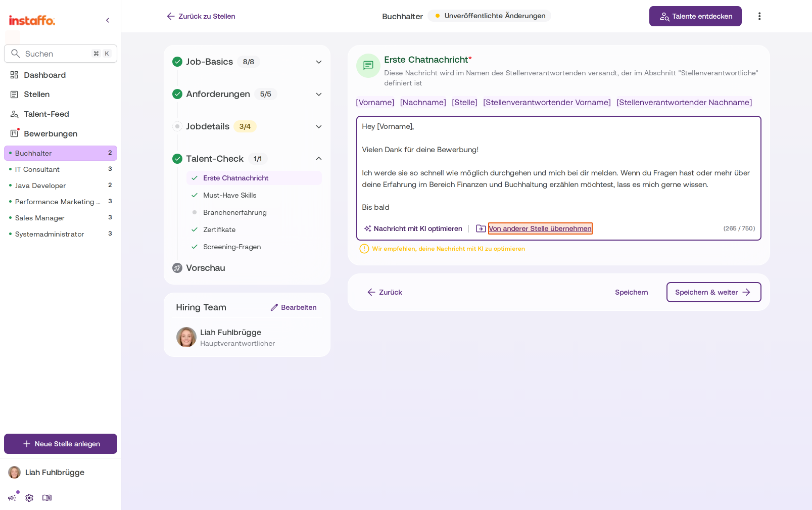The height and width of the screenshot is (510, 812).
Task: Click Zurück zu Stellen link
Action: [201, 16]
